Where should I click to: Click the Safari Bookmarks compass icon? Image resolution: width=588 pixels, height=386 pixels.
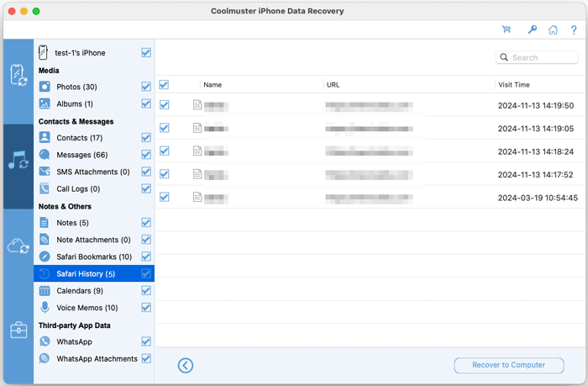45,256
